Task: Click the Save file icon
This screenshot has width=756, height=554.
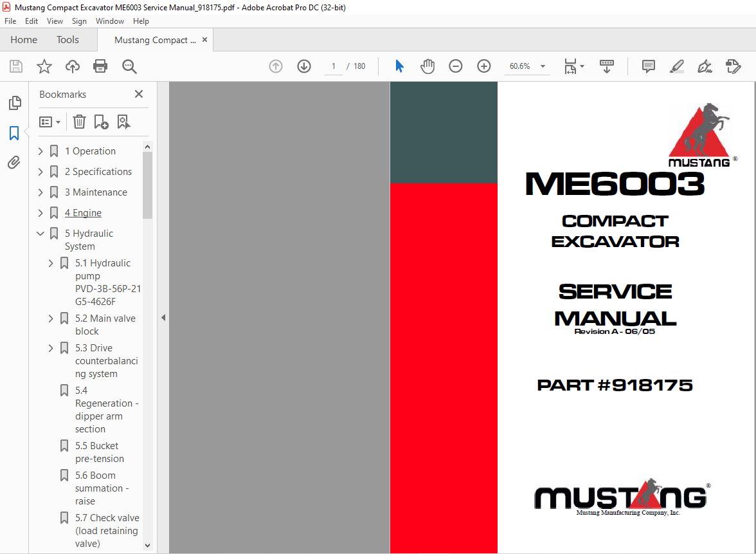Action: click(x=16, y=66)
